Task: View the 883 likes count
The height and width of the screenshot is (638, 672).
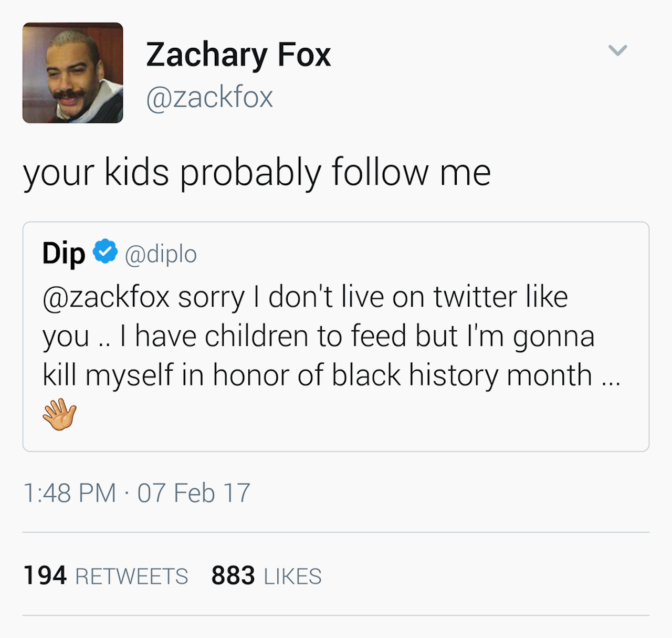Action: click(233, 576)
